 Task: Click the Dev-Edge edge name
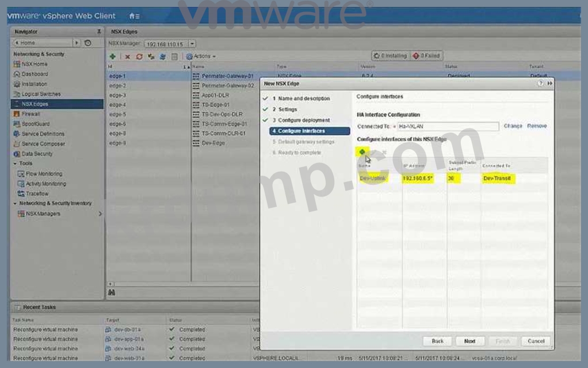pos(213,143)
